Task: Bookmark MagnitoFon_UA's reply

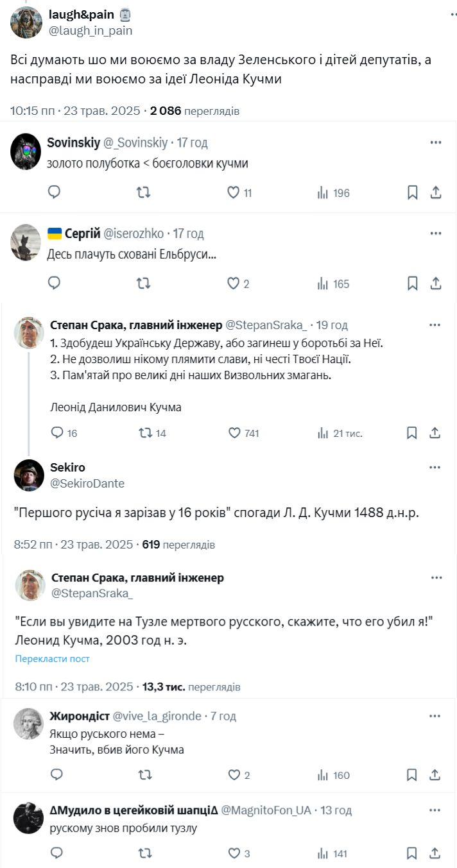Action: point(413,853)
